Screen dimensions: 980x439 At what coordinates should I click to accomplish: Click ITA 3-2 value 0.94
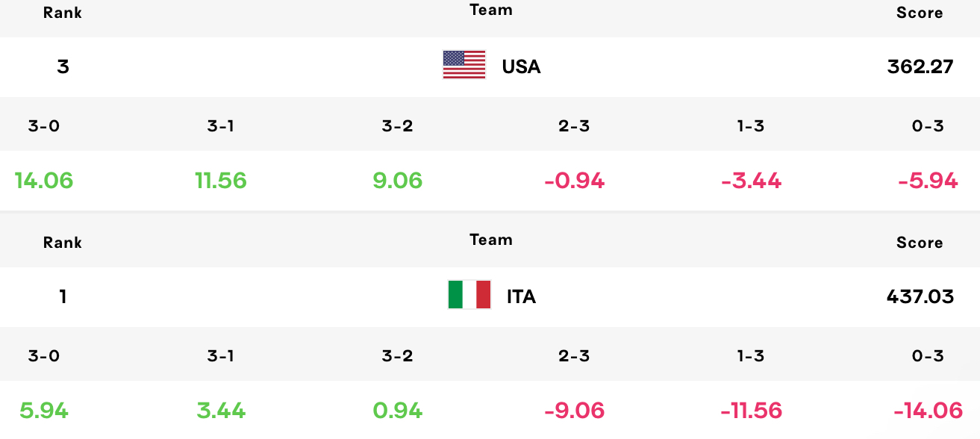click(398, 410)
